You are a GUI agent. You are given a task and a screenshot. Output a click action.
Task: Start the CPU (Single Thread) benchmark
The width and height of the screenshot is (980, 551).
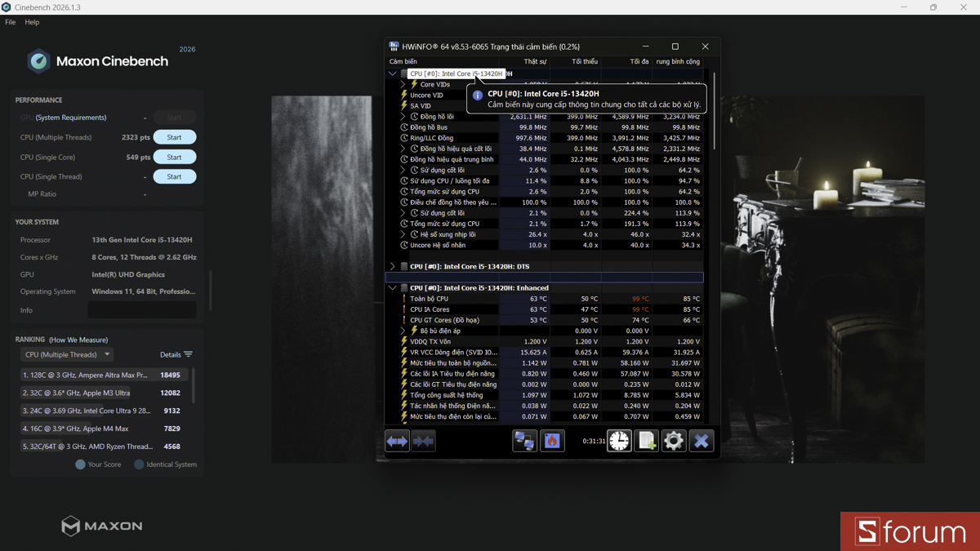(175, 176)
